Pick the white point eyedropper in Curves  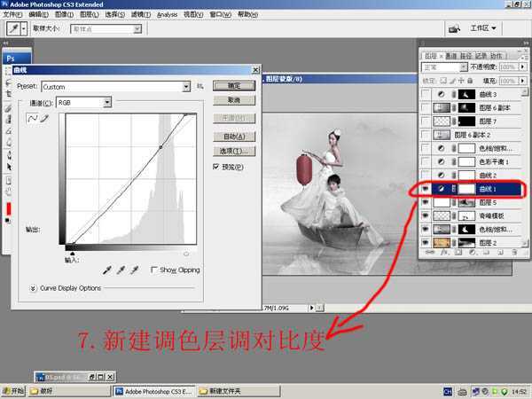click(135, 270)
